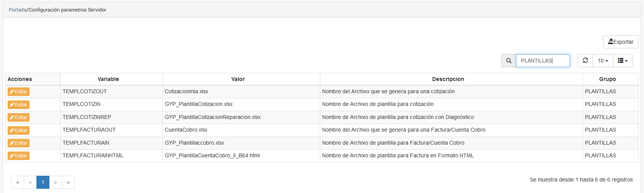Go to previous page with < button
The width and height of the screenshot is (644, 193).
pyautogui.click(x=30, y=182)
